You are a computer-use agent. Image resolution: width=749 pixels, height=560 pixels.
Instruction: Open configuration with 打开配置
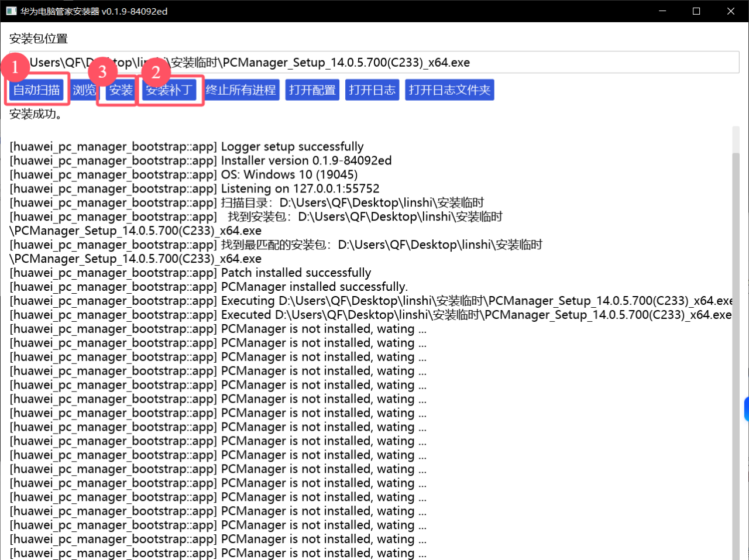pos(312,90)
